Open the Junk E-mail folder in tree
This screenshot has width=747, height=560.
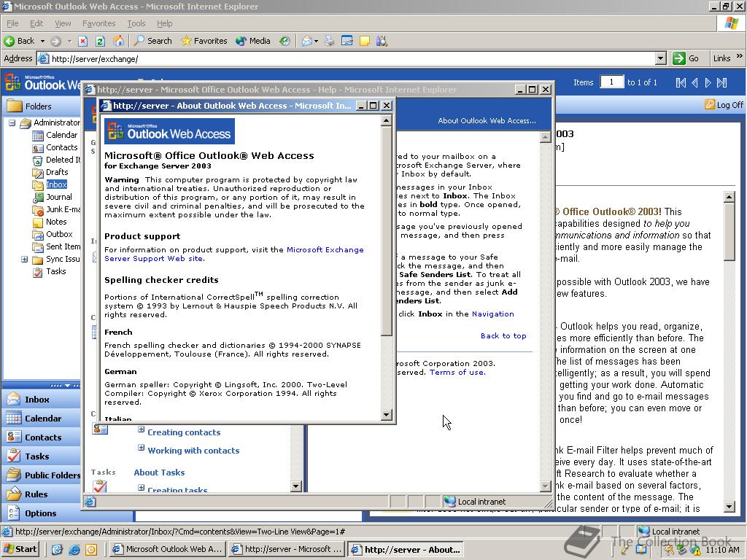tap(63, 209)
